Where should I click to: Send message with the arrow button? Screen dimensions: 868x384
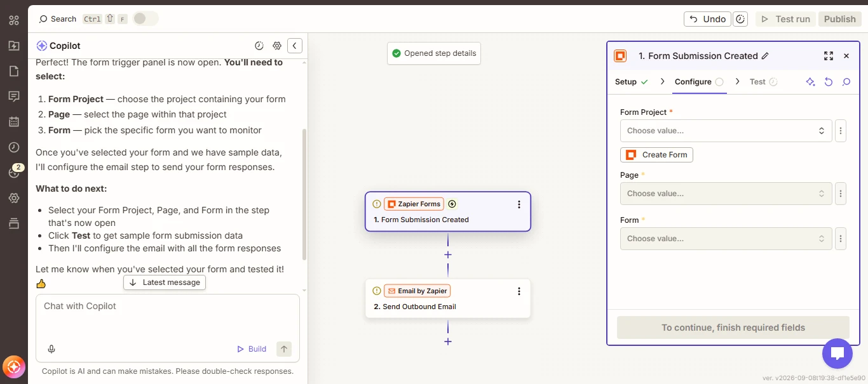pyautogui.click(x=284, y=349)
